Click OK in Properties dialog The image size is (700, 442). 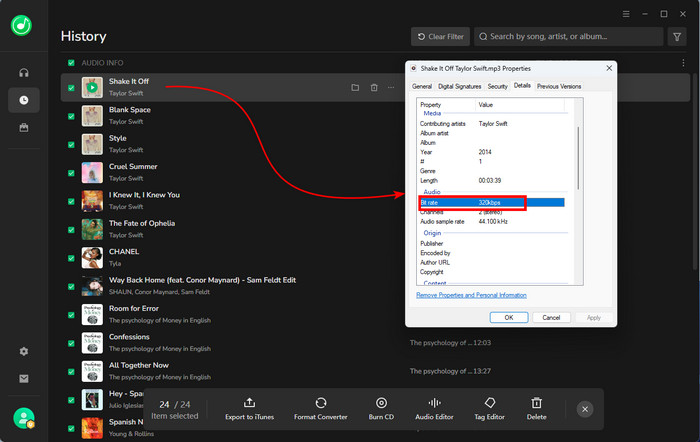coord(509,317)
